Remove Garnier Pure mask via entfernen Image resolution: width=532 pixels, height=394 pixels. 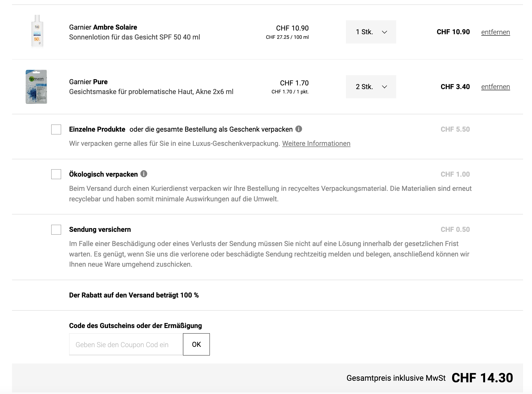495,87
